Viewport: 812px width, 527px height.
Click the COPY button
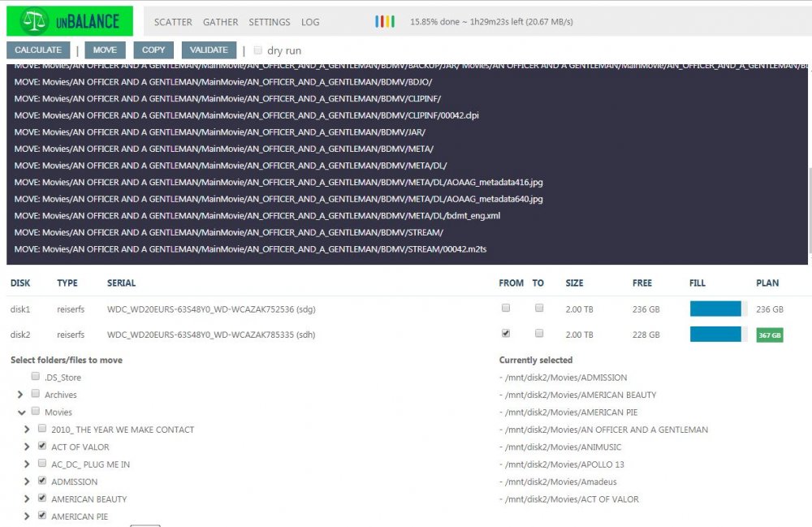153,50
